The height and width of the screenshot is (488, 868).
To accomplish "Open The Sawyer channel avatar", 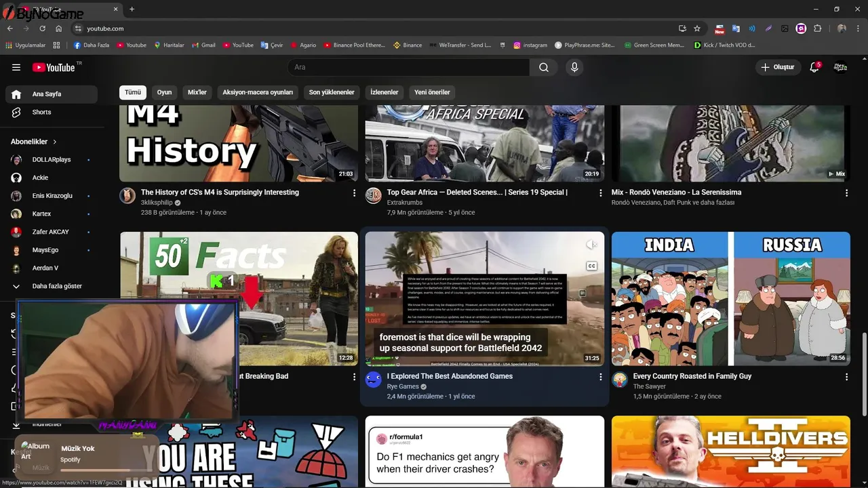I will pos(620,380).
